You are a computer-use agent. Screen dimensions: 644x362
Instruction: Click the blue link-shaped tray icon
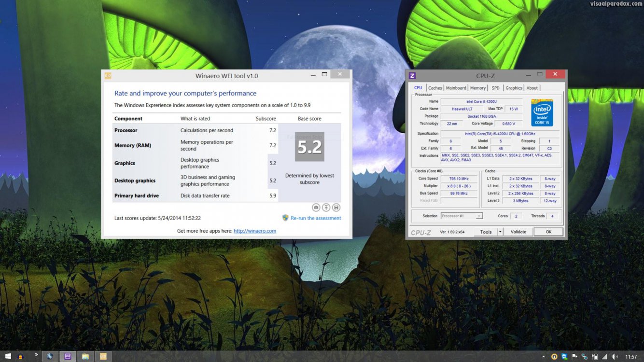coord(585,357)
